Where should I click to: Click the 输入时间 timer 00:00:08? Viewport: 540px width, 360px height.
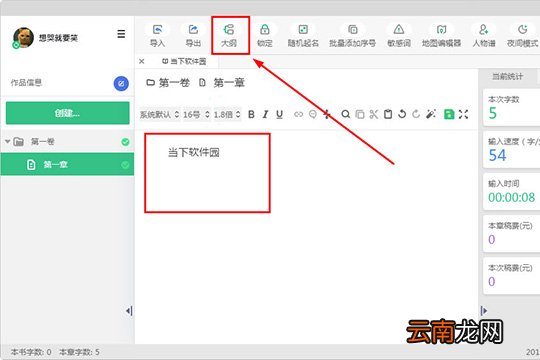coord(511,197)
